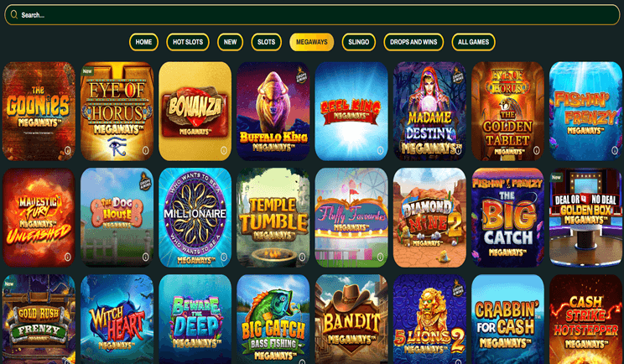
Task: Click the search magnifier icon
Action: click(x=13, y=15)
